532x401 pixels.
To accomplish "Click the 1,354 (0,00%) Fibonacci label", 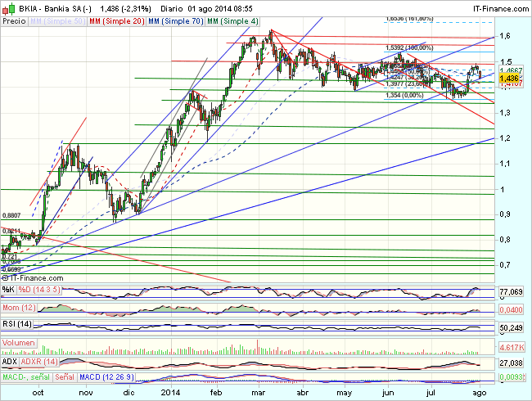I will [x=404, y=95].
